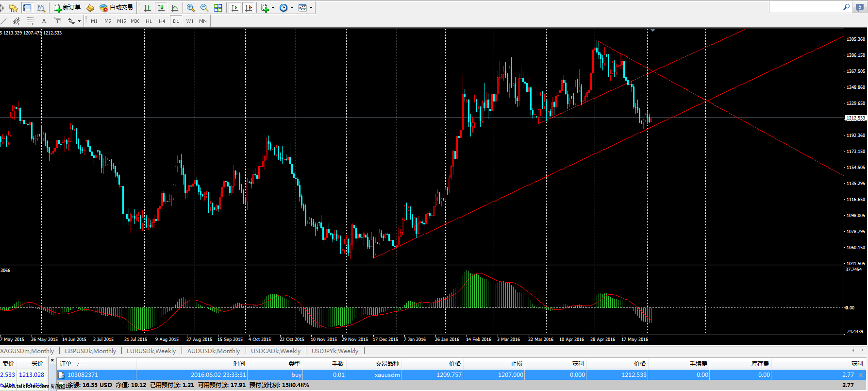Click the buy price 1213.028 in market watch

click(x=32, y=374)
